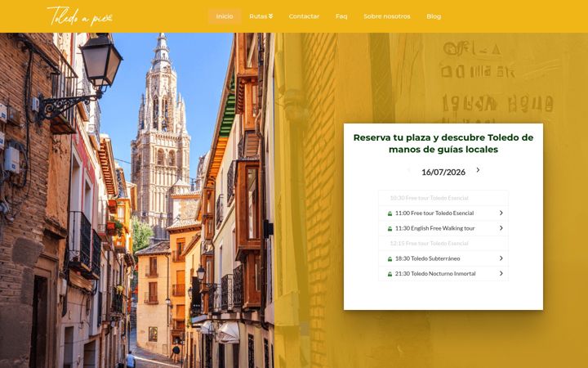Expand the Rutas dropdown menu
588x368 pixels.
pos(261,16)
